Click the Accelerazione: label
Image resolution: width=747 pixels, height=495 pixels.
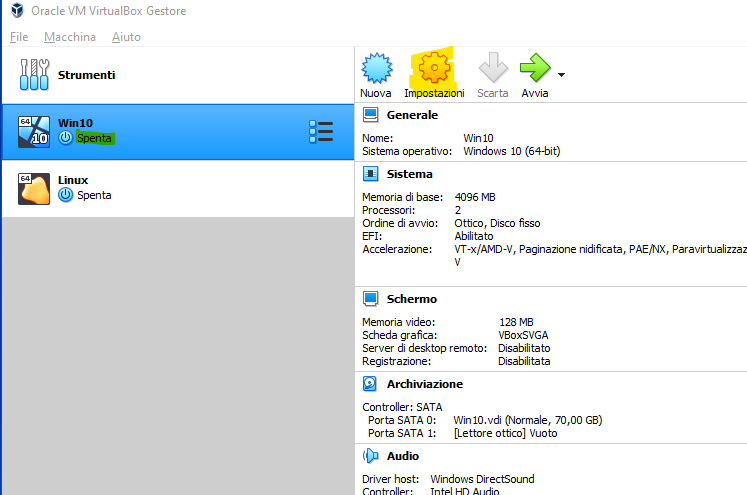(x=397, y=249)
